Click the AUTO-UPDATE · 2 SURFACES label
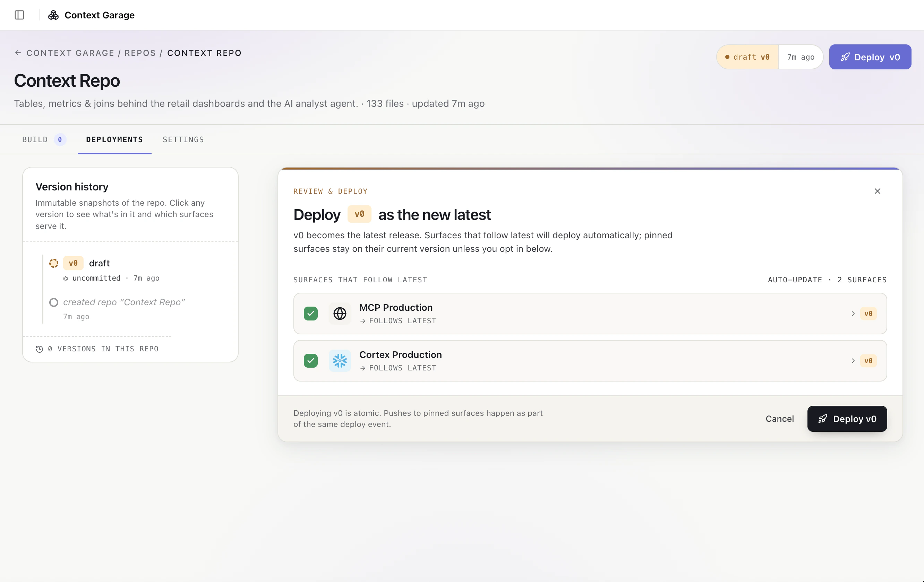The width and height of the screenshot is (924, 582). tap(827, 280)
